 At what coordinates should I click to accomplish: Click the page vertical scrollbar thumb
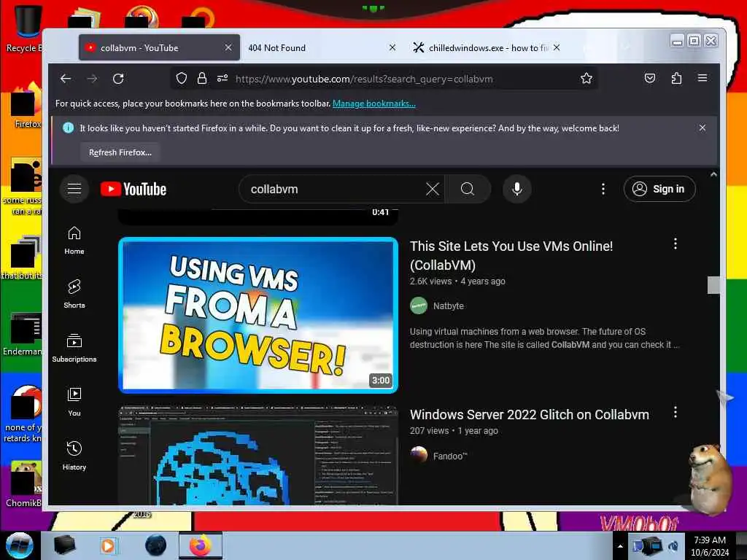pos(713,285)
